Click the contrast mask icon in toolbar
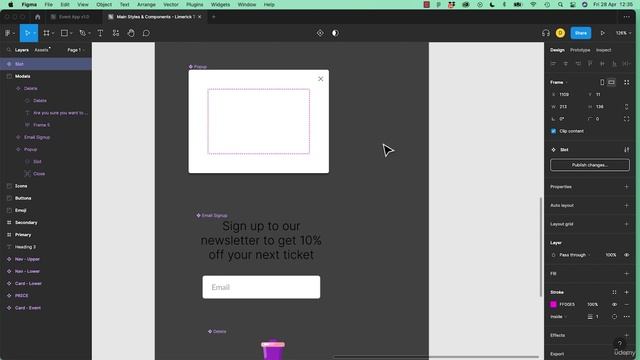Screen dimensions: 640x360 335,33
